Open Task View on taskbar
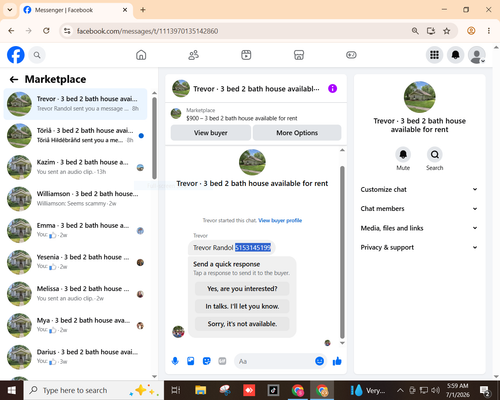Screen dimensions: 500x400 176,390
